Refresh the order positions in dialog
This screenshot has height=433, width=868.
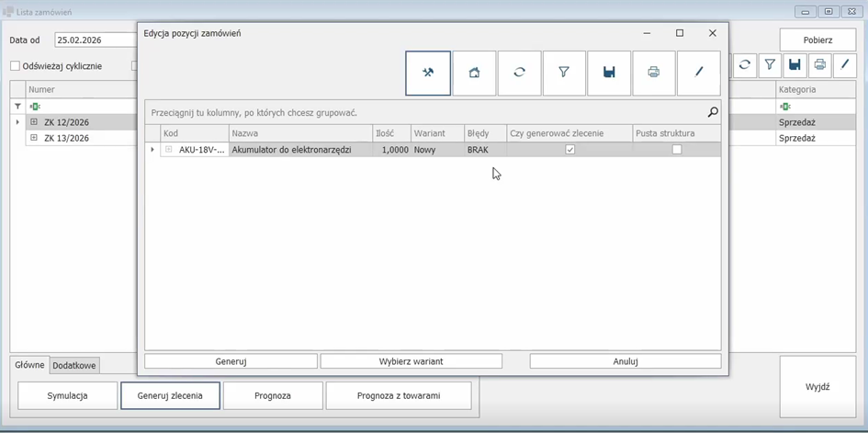(519, 73)
